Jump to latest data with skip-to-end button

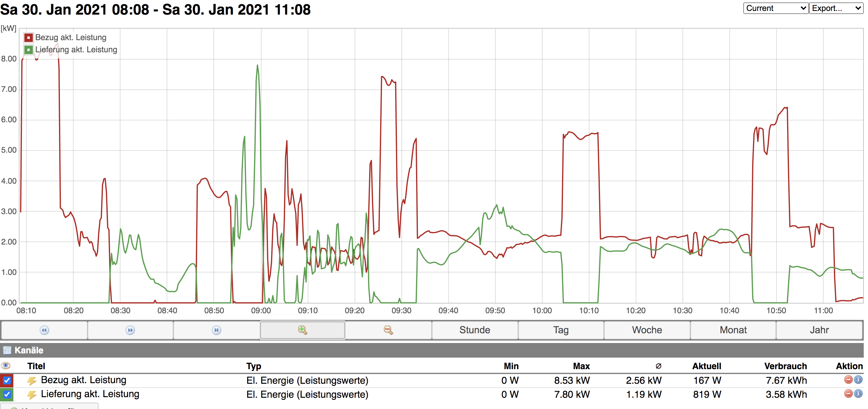[x=216, y=330]
